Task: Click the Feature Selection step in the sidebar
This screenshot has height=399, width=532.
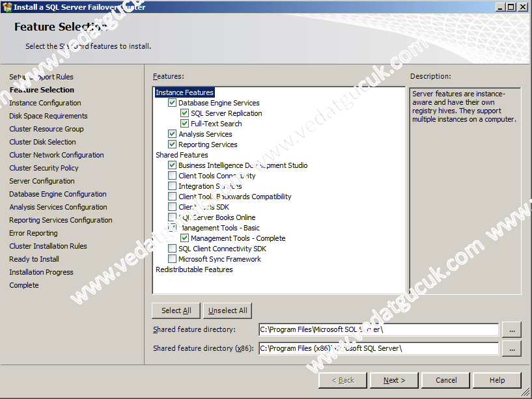Action: click(42, 90)
